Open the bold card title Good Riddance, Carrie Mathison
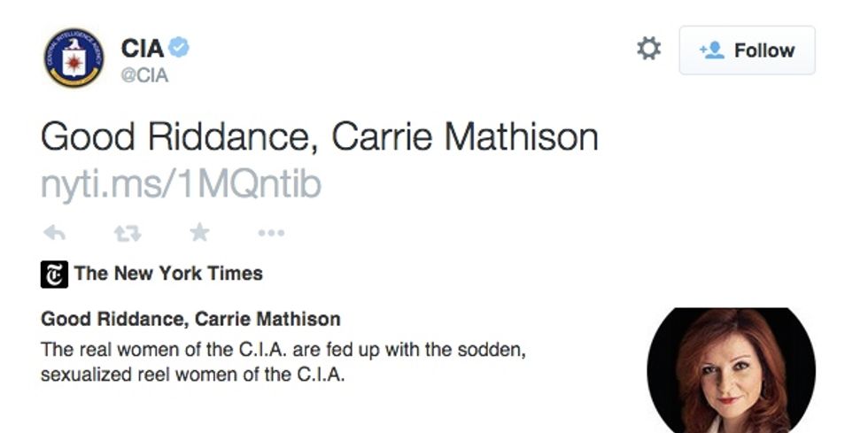 click(190, 319)
